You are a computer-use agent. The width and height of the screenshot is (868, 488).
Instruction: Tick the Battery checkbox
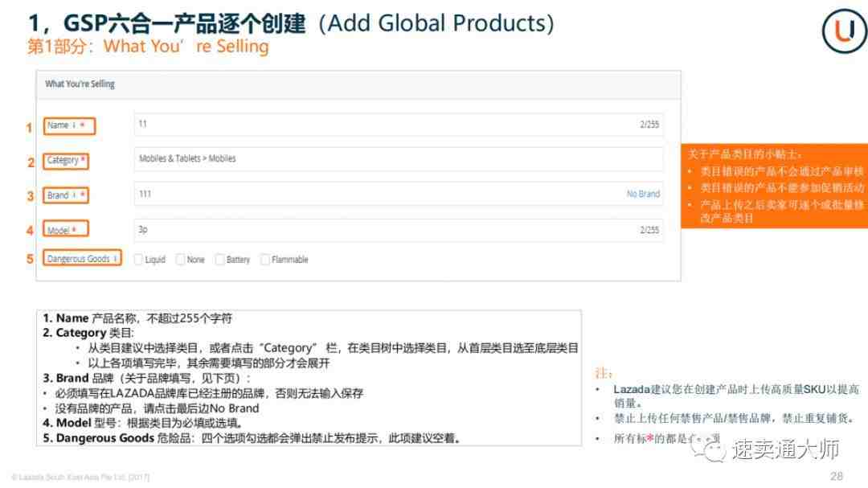coord(219,259)
